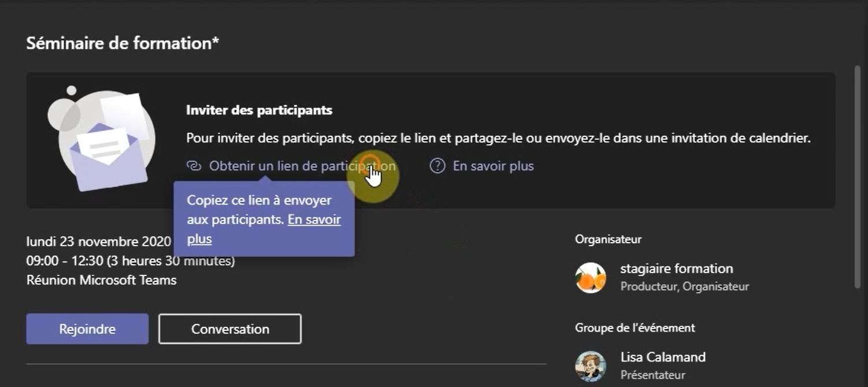Click the chain link icon beside Obtenir un lien
Screen dimensions: 868x387
click(x=193, y=166)
